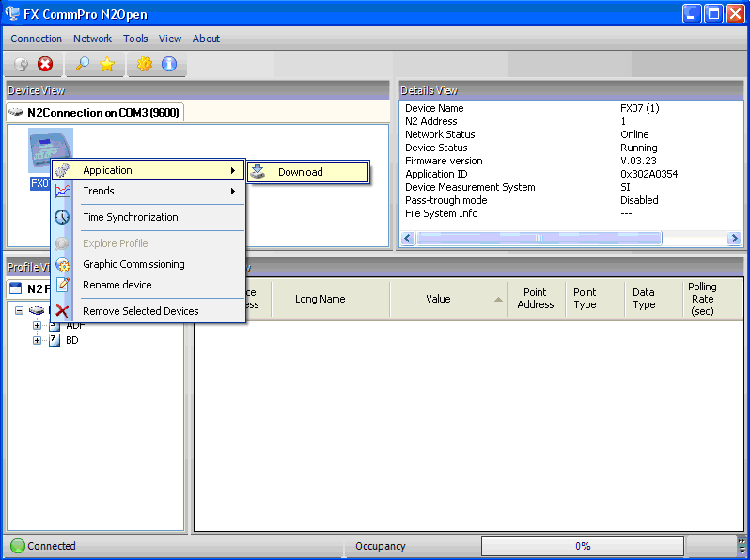Viewport: 750px width, 560px height.
Task: Choose Graphic Commissioning in context menu
Action: point(148,264)
